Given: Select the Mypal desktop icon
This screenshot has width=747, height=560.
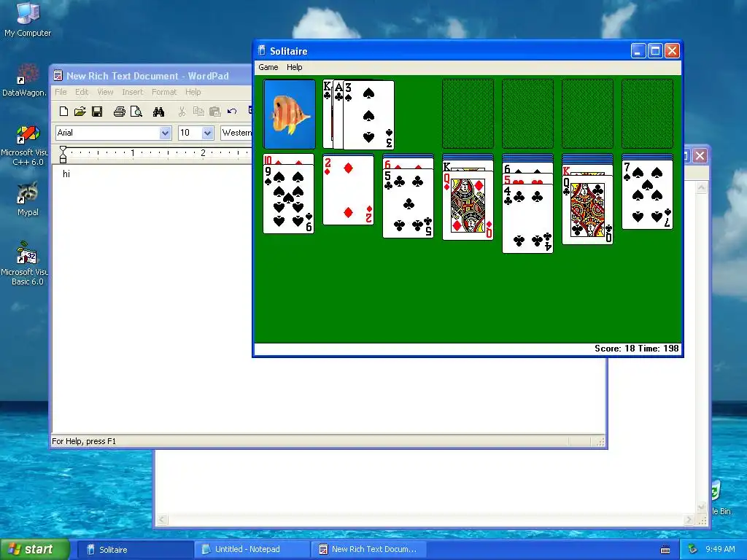Looking at the screenshot, I should (28, 199).
